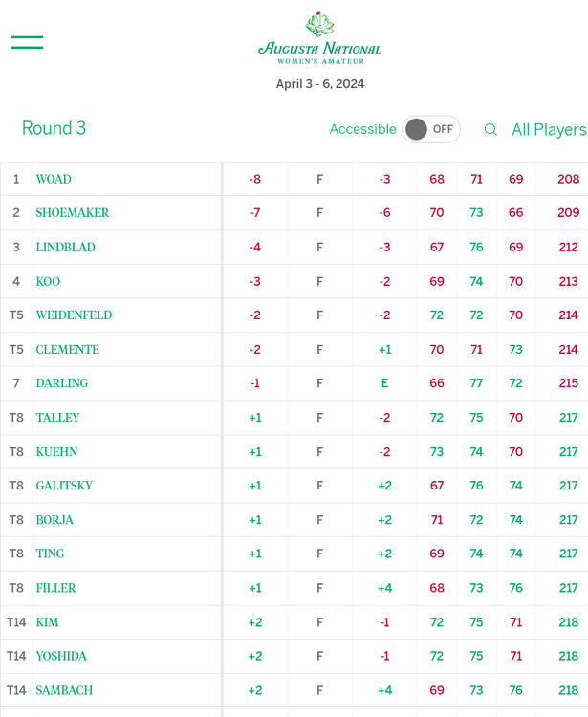Select Shoemaker in the leaderboard
Image resolution: width=588 pixels, height=717 pixels.
(x=73, y=213)
